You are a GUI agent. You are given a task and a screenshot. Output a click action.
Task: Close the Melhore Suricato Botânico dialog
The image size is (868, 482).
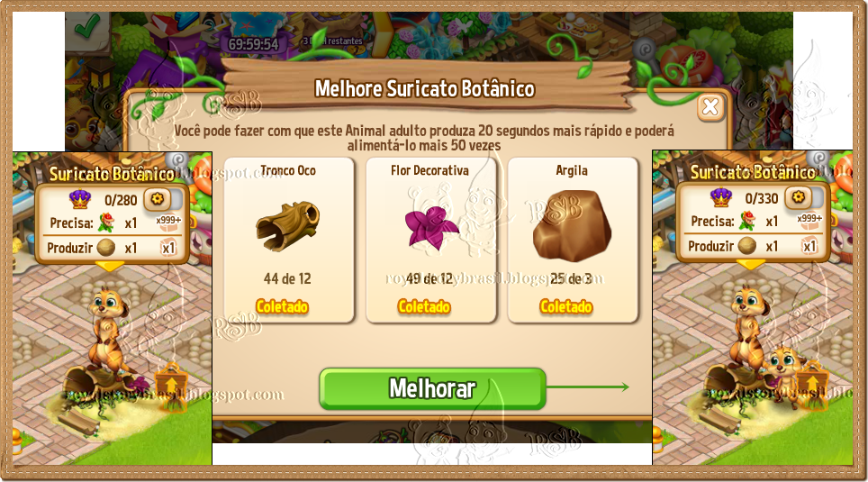pyautogui.click(x=710, y=107)
